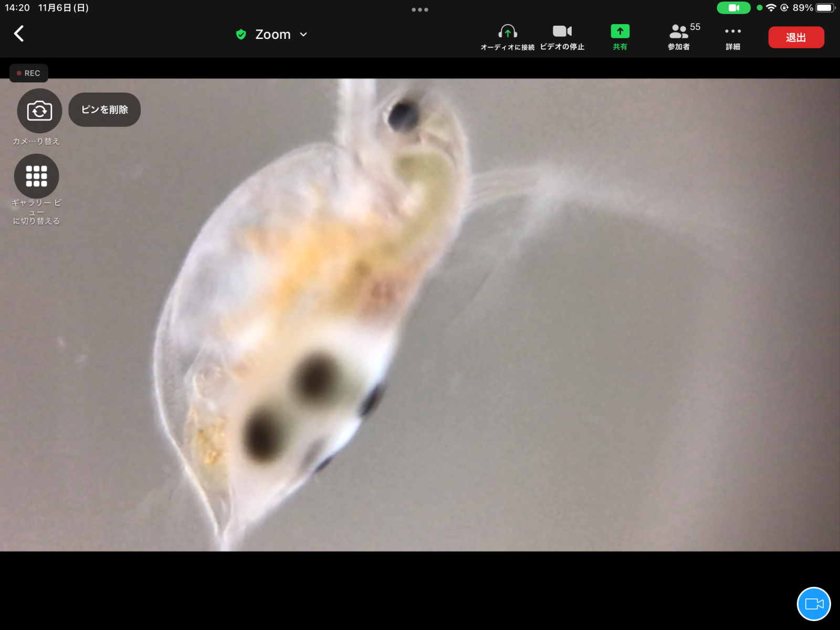Screen dimensions: 840x630
Task: Tap the blue floating camera button
Action: [x=813, y=604]
